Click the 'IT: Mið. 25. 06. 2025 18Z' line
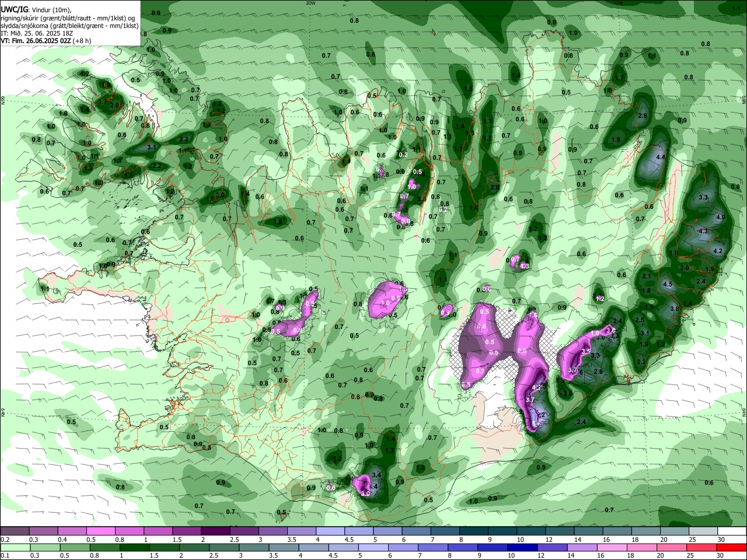Image resolution: width=747 pixels, height=560 pixels. (x=37, y=33)
